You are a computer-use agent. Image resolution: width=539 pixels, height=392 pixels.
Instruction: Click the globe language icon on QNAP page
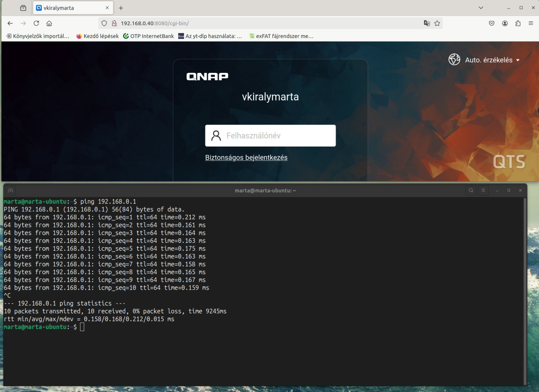coord(454,59)
